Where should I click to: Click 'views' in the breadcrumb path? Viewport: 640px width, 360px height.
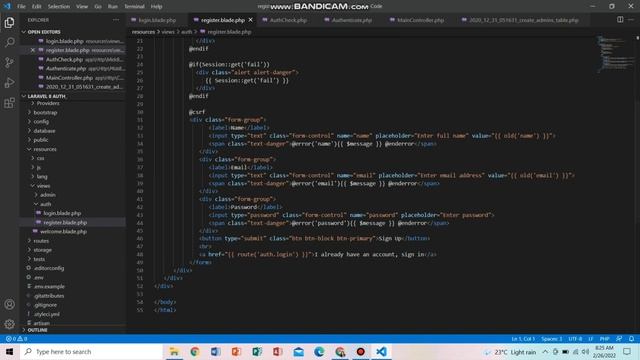tap(168, 32)
